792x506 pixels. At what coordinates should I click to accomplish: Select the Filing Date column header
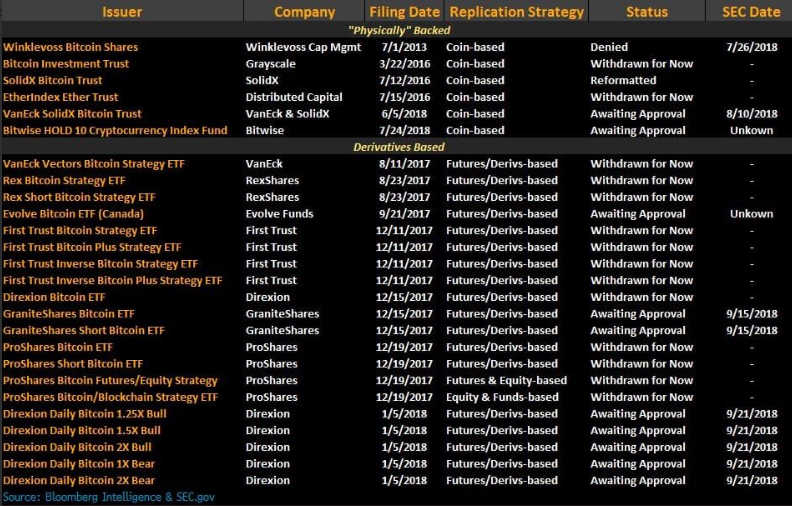click(x=404, y=12)
